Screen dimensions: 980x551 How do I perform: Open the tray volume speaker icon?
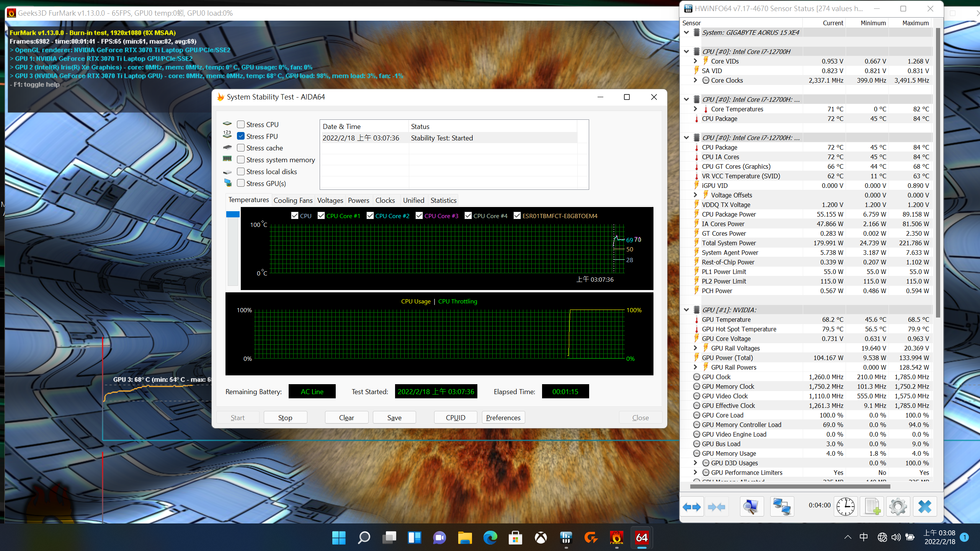pos(896,537)
